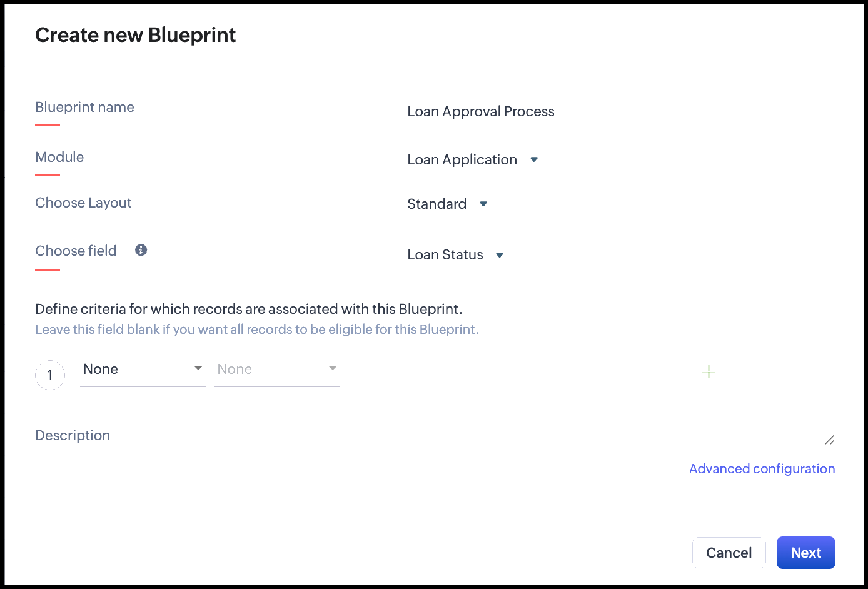Click the arrow next to Standard layout
Viewport: 868px width, 589px height.
point(483,204)
